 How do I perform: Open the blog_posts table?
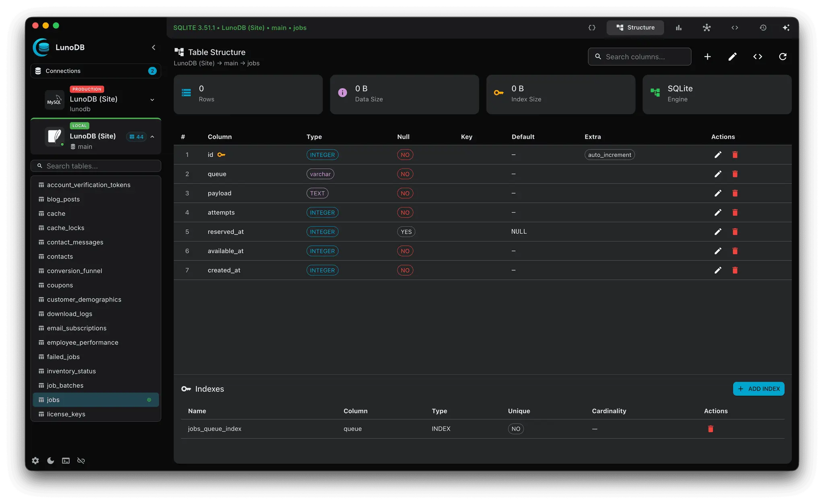click(x=96, y=200)
